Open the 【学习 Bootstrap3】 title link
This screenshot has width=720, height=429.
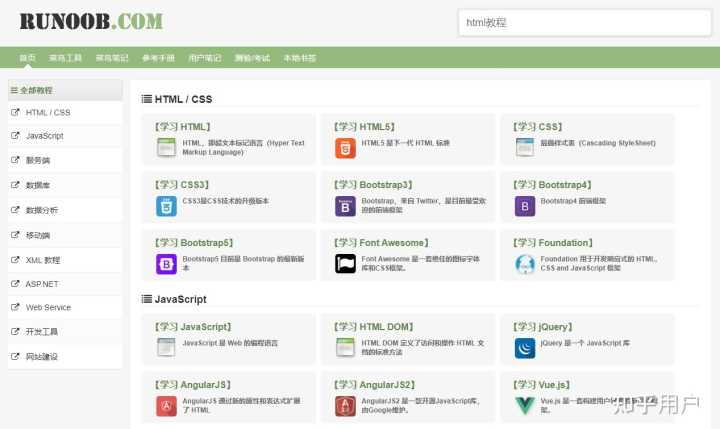(x=373, y=185)
